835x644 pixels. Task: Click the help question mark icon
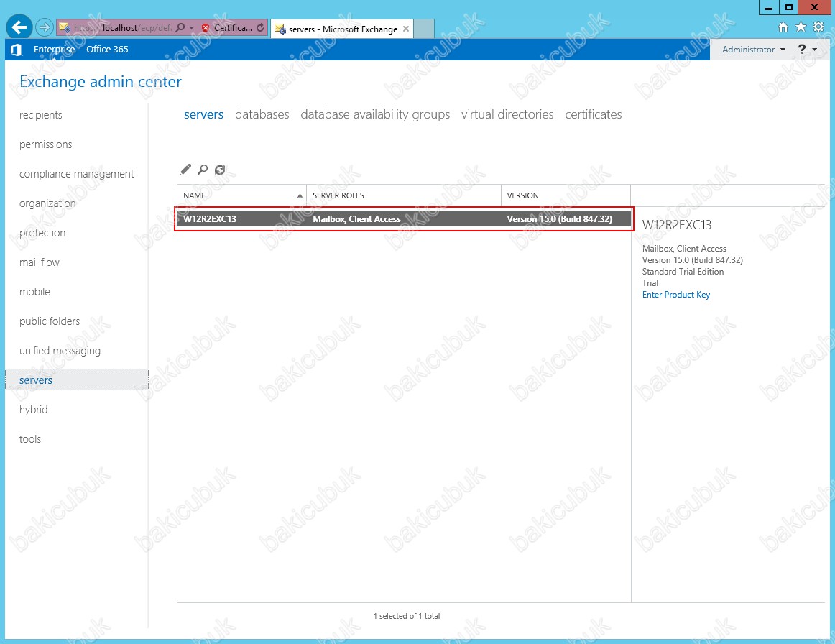pyautogui.click(x=802, y=49)
